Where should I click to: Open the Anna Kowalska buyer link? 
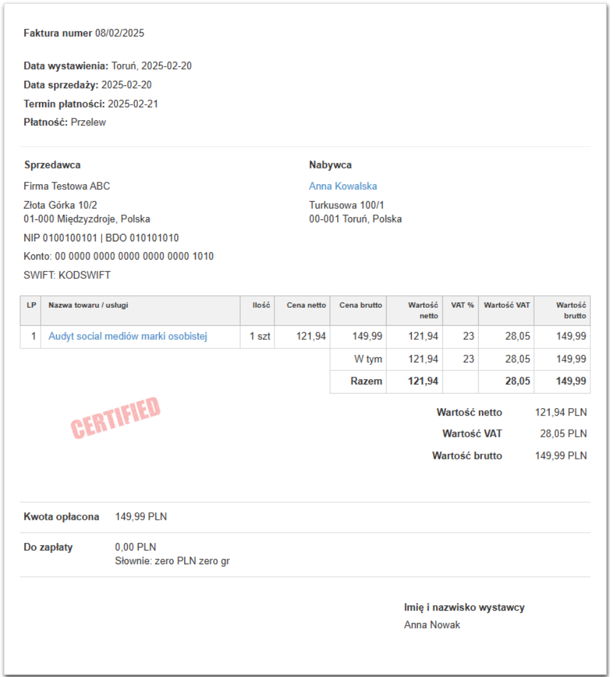click(x=342, y=186)
